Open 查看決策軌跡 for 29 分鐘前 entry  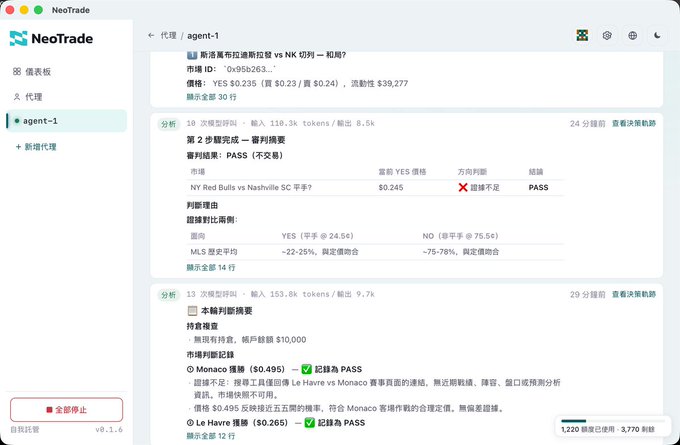click(634, 294)
